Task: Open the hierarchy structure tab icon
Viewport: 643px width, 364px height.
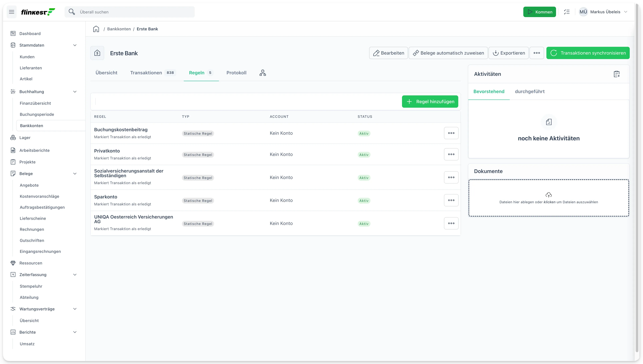Action: tap(263, 73)
